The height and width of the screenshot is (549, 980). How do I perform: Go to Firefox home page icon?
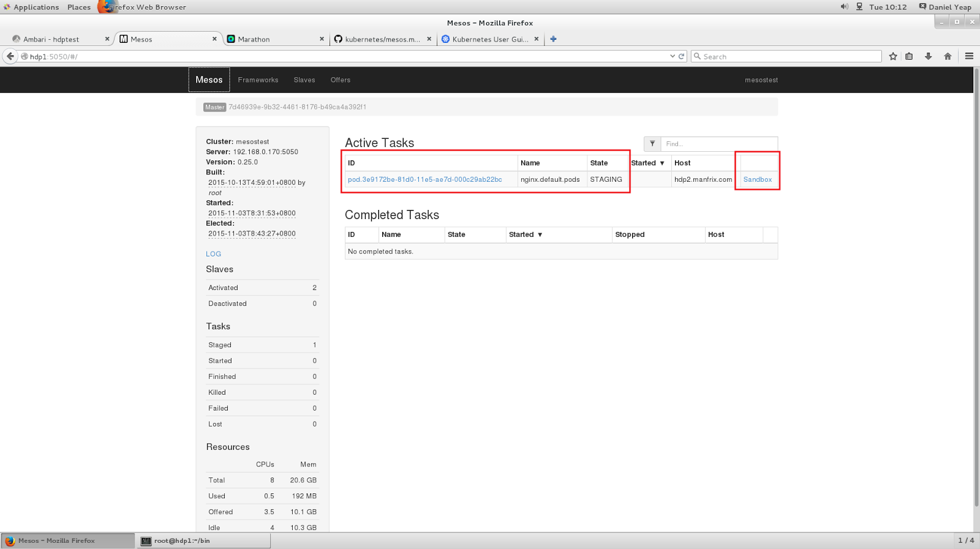point(948,56)
